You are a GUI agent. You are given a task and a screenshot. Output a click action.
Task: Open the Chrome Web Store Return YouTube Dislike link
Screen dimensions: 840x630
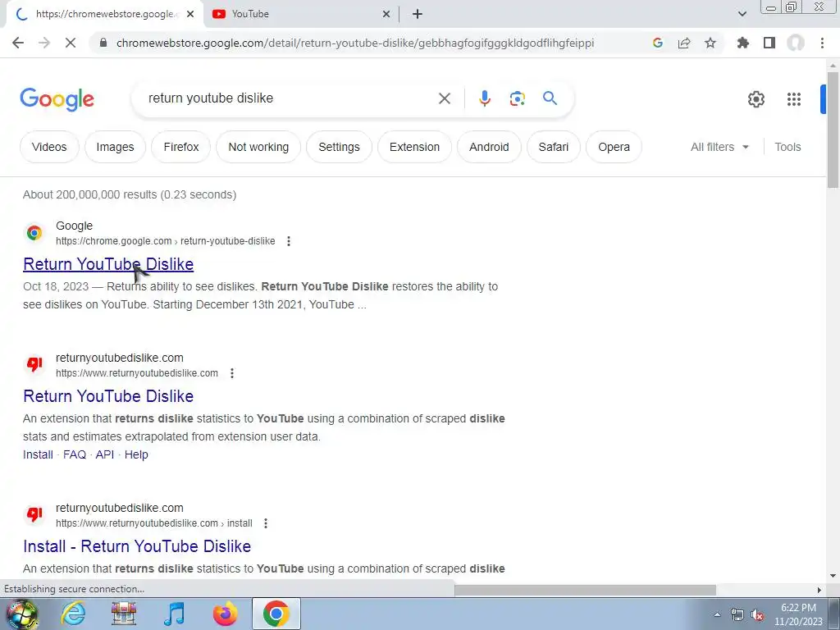pos(108,264)
